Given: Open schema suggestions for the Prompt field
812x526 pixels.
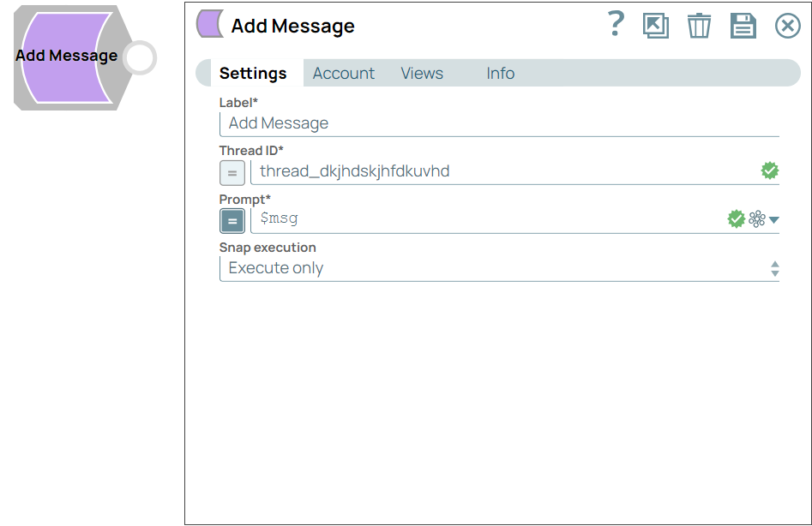Looking at the screenshot, I should tap(755, 218).
